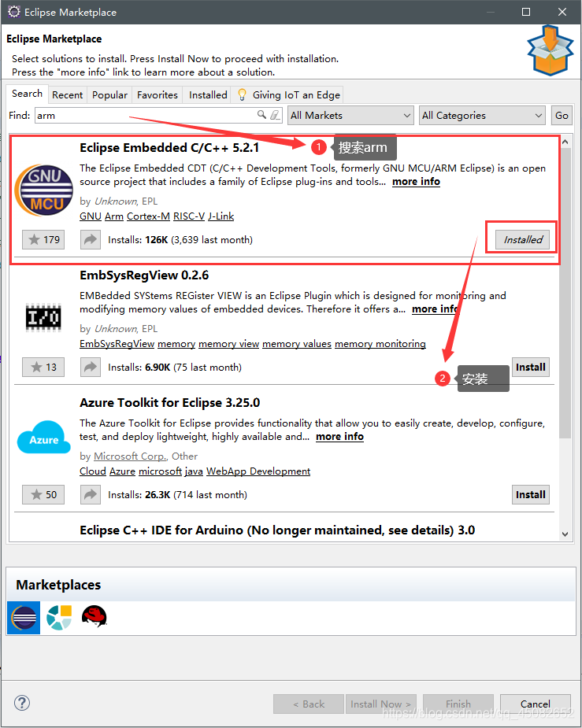This screenshot has width=582, height=728.
Task: Click the results list scrollbar thumb
Action: coord(565,293)
